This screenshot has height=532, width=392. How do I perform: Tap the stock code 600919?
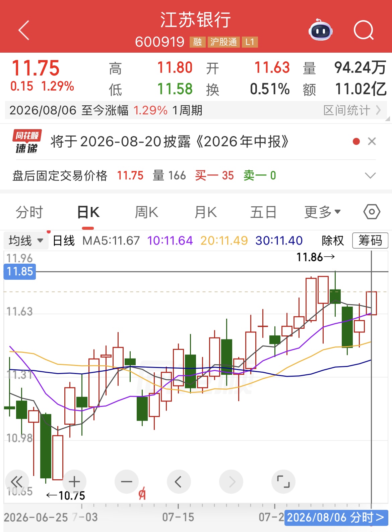[x=160, y=42]
